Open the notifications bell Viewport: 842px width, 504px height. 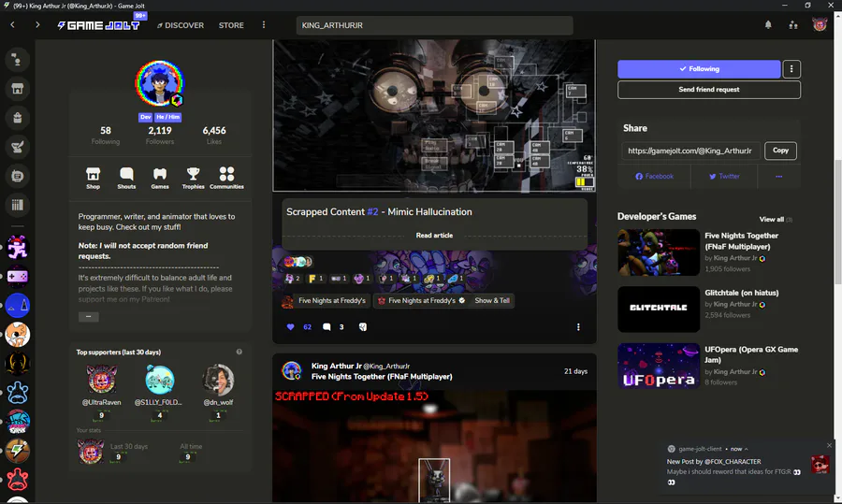(x=768, y=24)
